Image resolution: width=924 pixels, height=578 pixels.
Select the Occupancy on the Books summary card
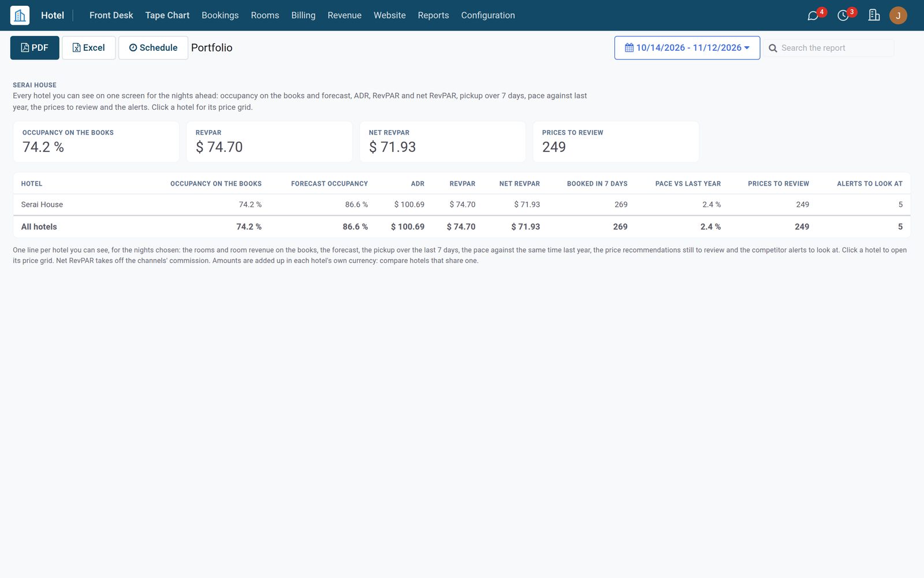[x=96, y=142]
